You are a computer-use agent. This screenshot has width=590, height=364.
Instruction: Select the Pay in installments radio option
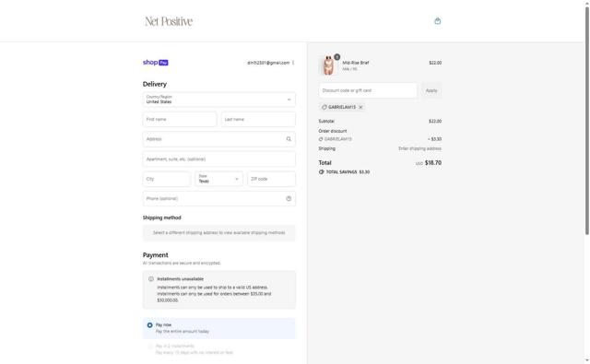pos(149,346)
